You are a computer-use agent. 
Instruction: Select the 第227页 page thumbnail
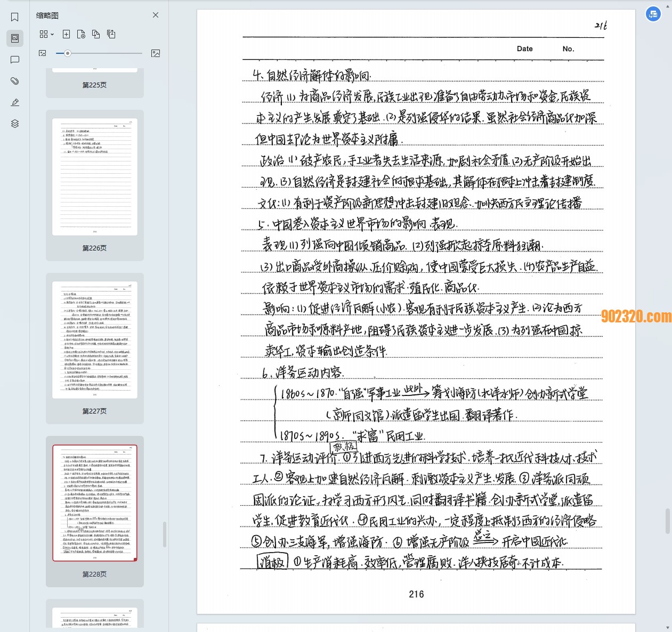pyautogui.click(x=95, y=340)
